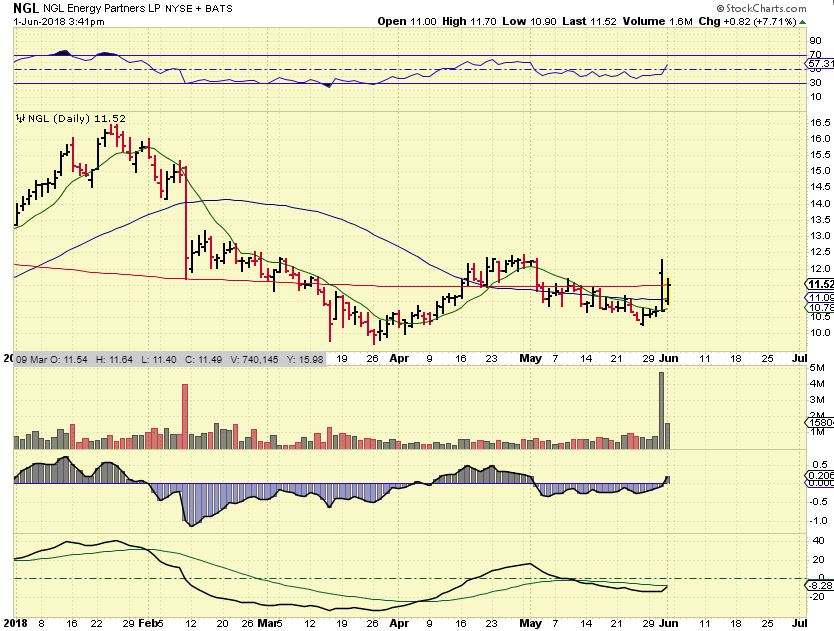The image size is (834, 631).
Task: Click the yellow highlighted latest price bar
Action: (668, 291)
